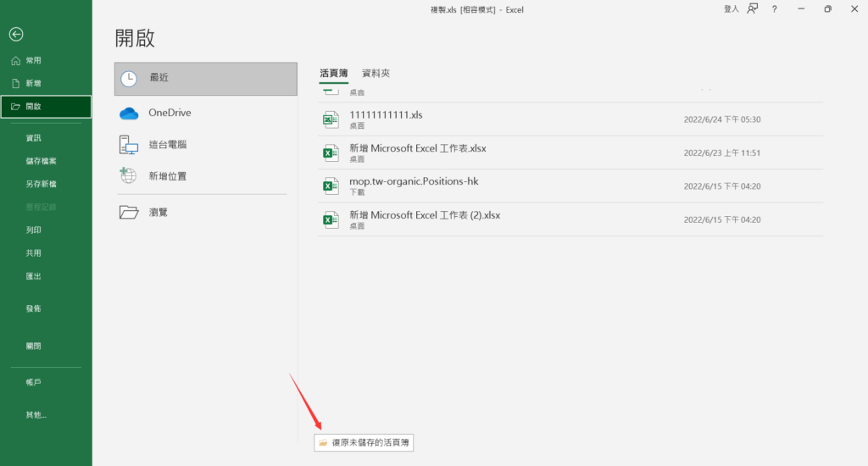Click the OneDrive cloud location

coord(170,113)
